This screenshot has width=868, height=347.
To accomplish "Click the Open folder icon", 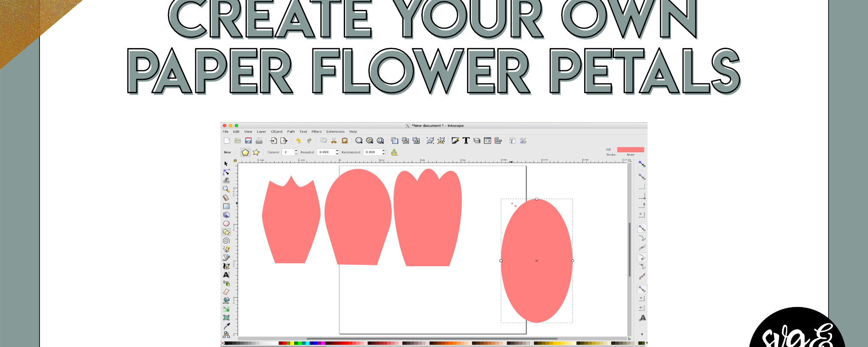I will [237, 141].
